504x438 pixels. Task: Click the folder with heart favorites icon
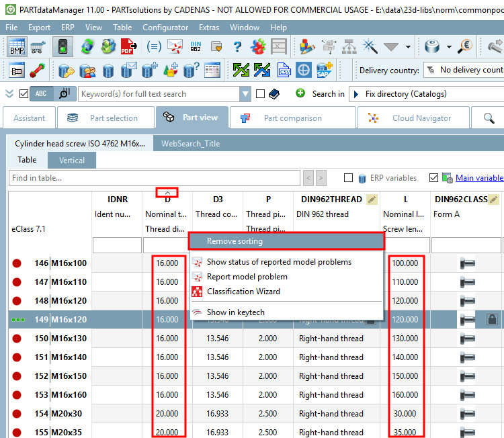tap(216, 46)
